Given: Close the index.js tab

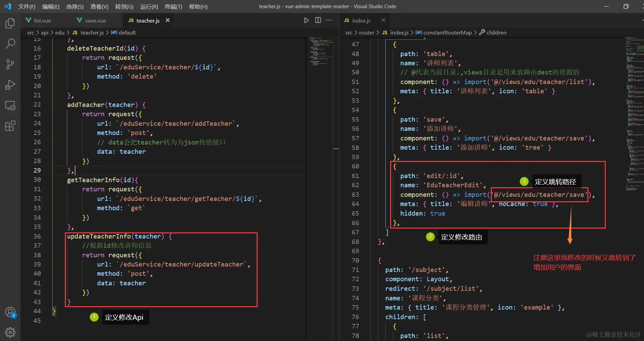Looking at the screenshot, I should pyautogui.click(x=384, y=21).
